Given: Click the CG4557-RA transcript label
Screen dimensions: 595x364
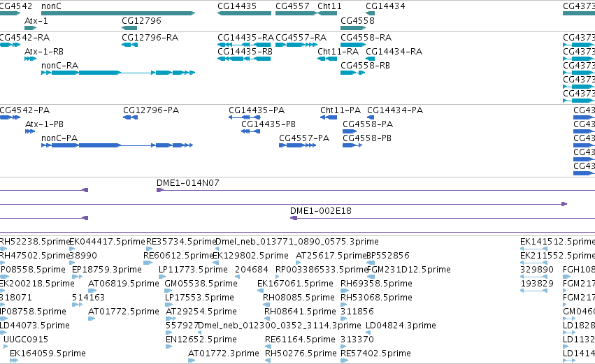Looking at the screenshot, I should tap(301, 38).
